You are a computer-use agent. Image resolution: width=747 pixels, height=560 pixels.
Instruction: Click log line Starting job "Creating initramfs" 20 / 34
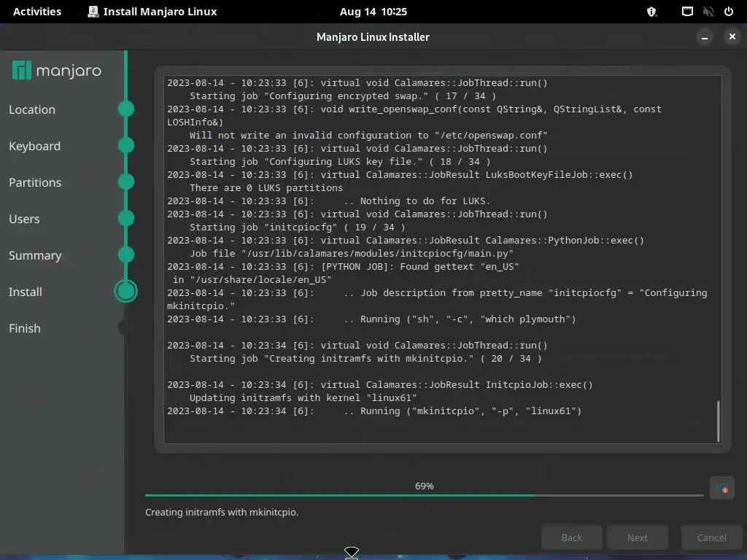pos(365,359)
